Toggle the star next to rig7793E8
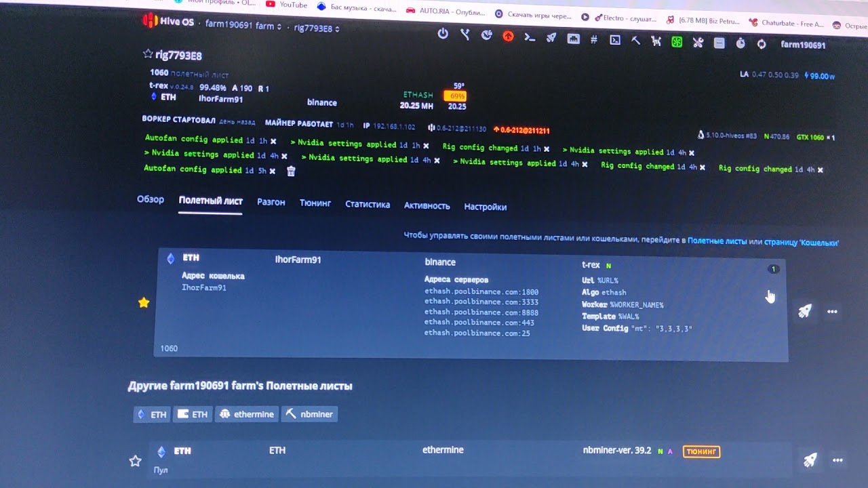Viewport: 868px width, 488px height. click(148, 54)
